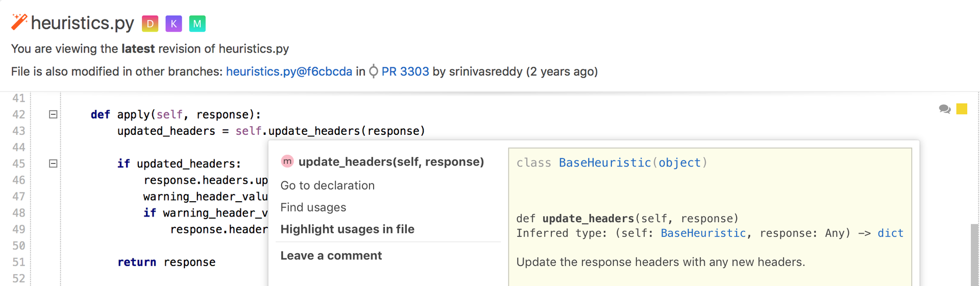Screen dimensions: 980x286
Task: Click BaseHeuristic in the class declaration
Action: 604,162
